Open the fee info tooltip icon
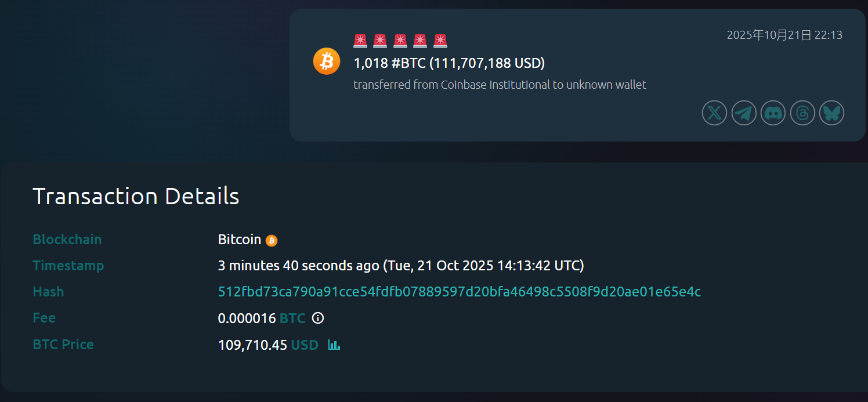Screen dimensions: 868x402 317,318
